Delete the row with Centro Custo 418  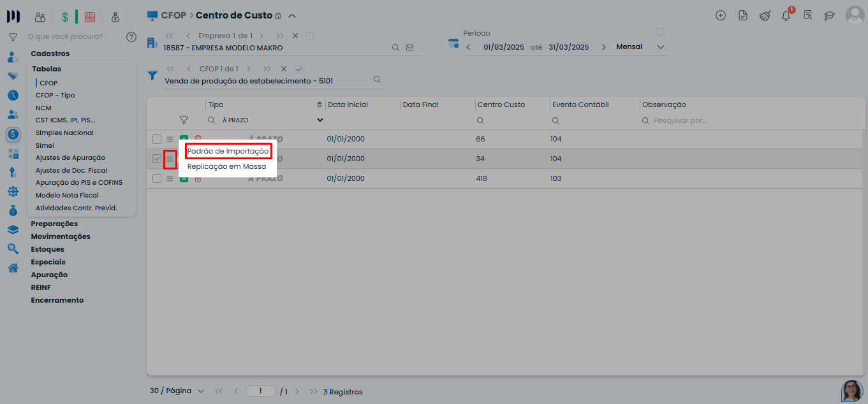coord(198,179)
